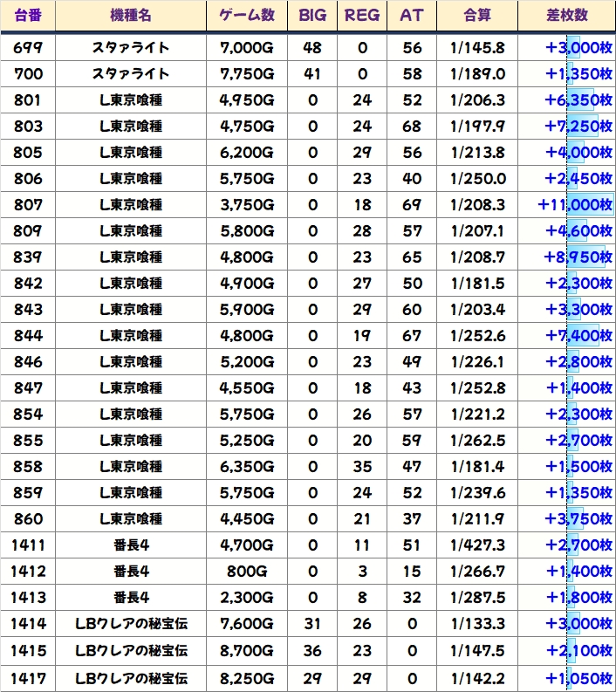
Task: Click the +11,000枚 value for machine 807
Action: 576,205
